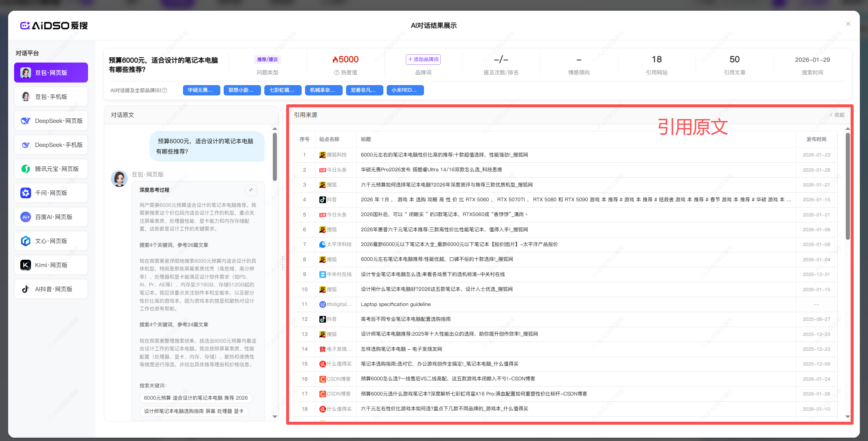The height and width of the screenshot is (441, 868).
Task: Collapse the 引用来源 panel via 收起
Action: (x=837, y=115)
